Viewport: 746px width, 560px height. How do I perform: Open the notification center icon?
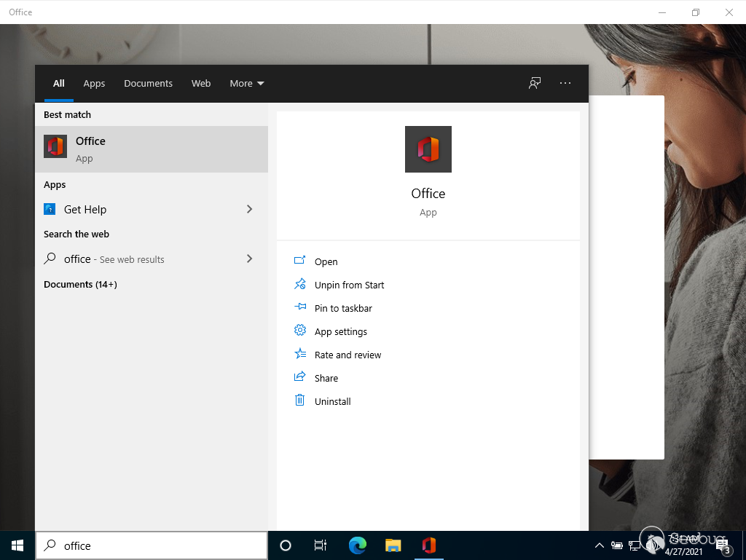tap(724, 545)
